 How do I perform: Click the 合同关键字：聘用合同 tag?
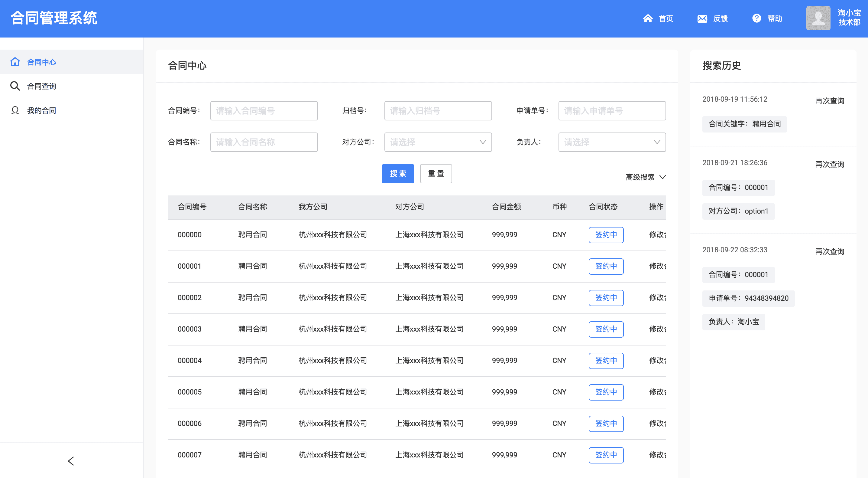point(744,124)
